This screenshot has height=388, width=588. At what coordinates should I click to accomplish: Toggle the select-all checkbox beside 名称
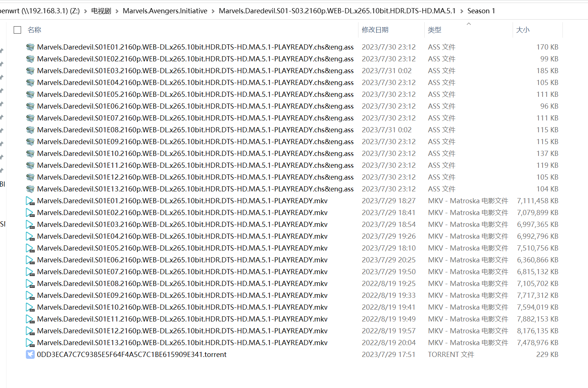[x=17, y=30]
